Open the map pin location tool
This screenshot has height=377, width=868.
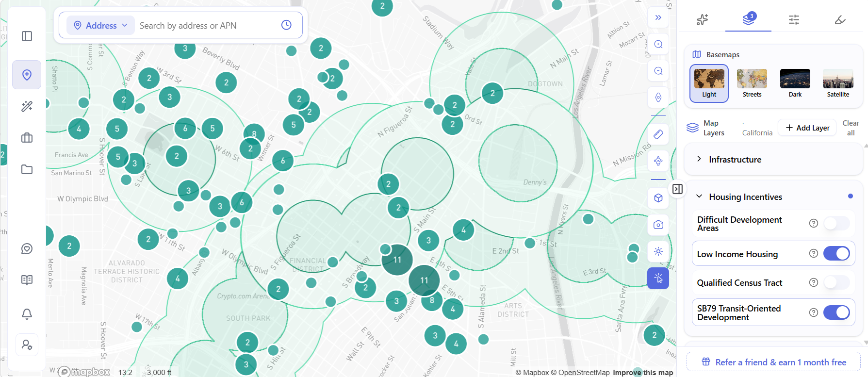coord(27,75)
